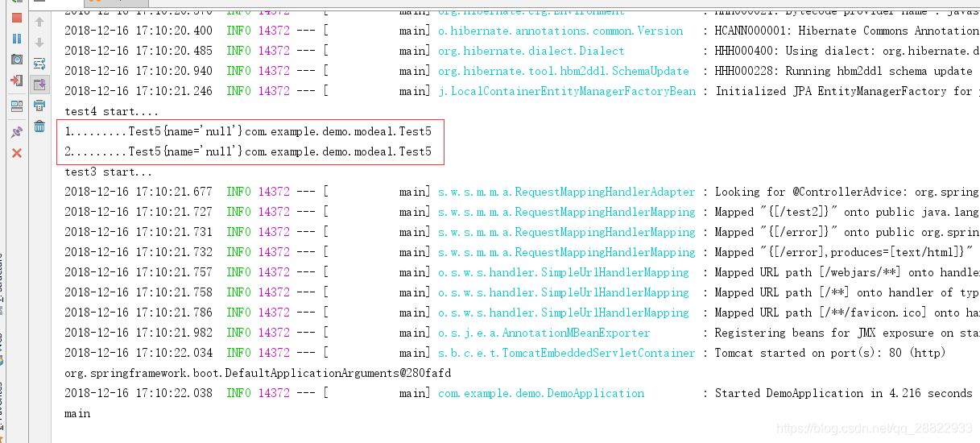Click the Exit icon with red arrow
This screenshot has height=443, width=980.
17,81
